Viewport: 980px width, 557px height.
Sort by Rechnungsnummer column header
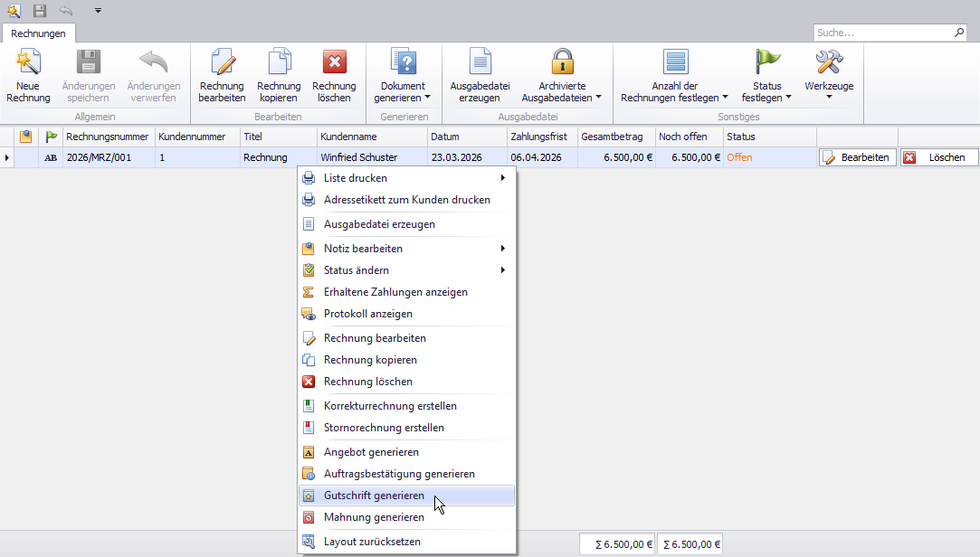coord(107,137)
